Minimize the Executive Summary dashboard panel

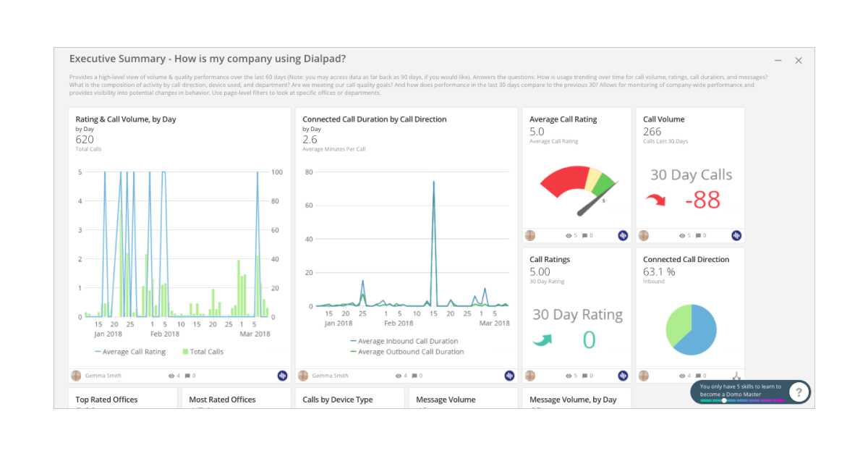[x=778, y=61]
